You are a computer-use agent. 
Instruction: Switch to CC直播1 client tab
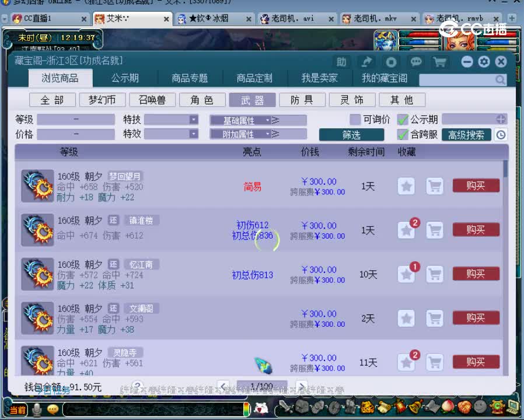coord(50,19)
